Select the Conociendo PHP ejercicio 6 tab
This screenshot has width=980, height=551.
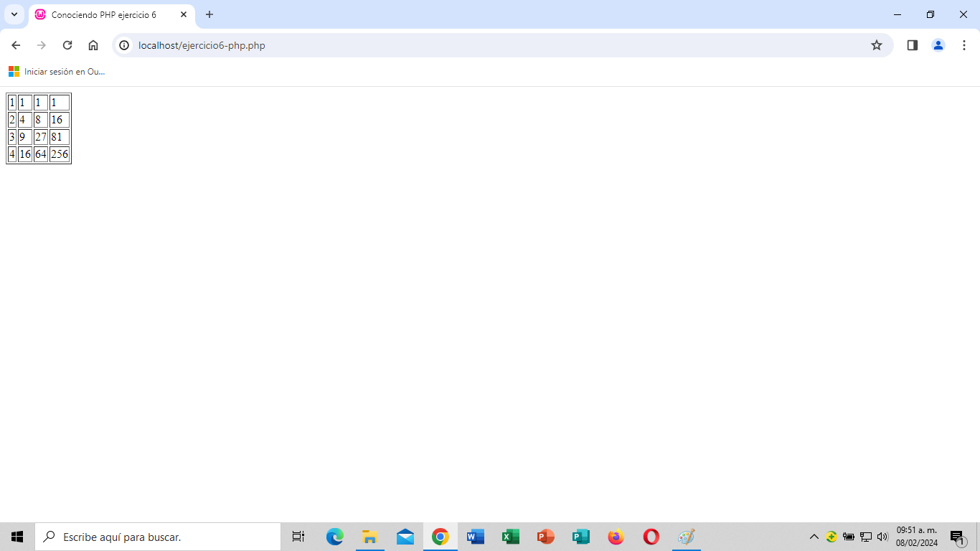click(x=104, y=14)
